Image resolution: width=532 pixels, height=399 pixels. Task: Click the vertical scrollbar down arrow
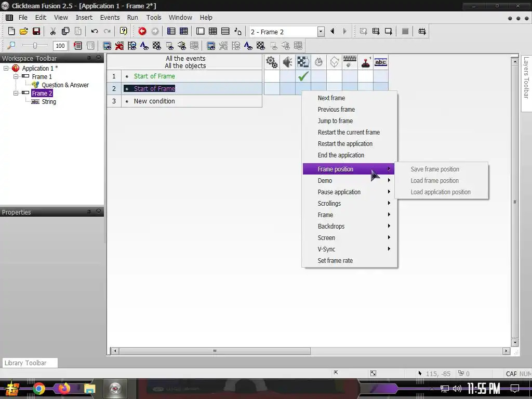(x=515, y=342)
